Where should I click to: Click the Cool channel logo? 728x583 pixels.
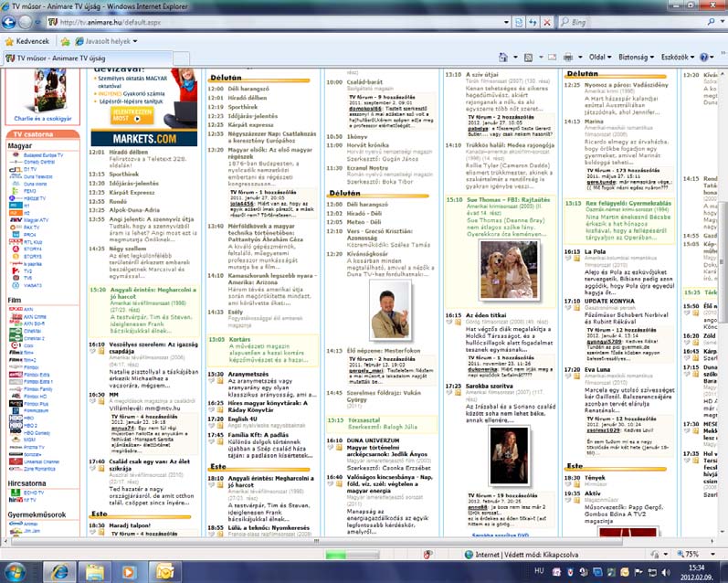click(x=16, y=345)
